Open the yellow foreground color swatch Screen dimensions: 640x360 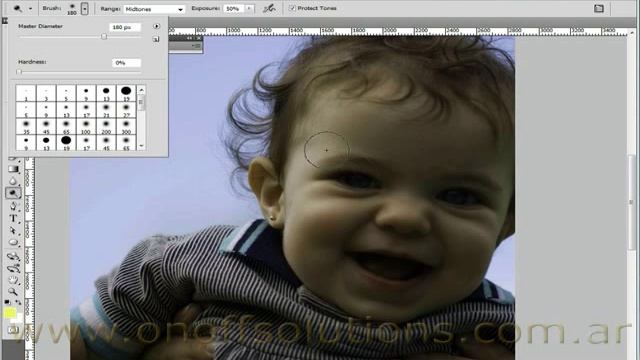tap(9, 313)
